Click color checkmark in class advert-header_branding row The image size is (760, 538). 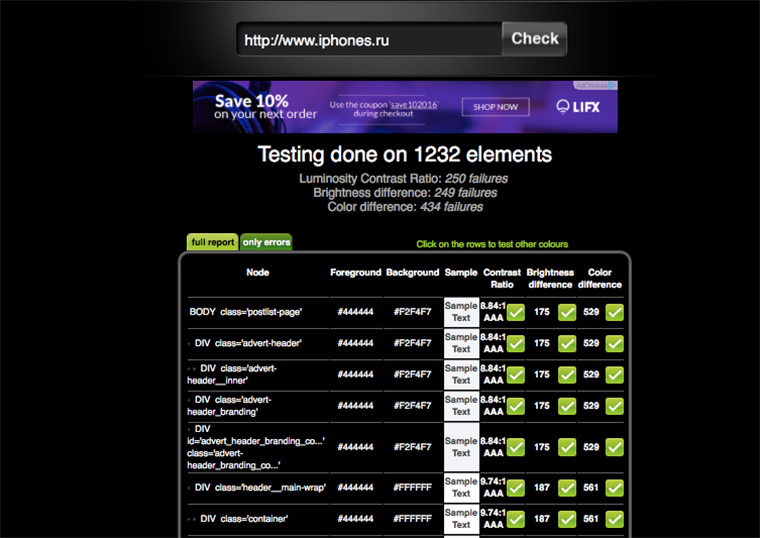(615, 406)
